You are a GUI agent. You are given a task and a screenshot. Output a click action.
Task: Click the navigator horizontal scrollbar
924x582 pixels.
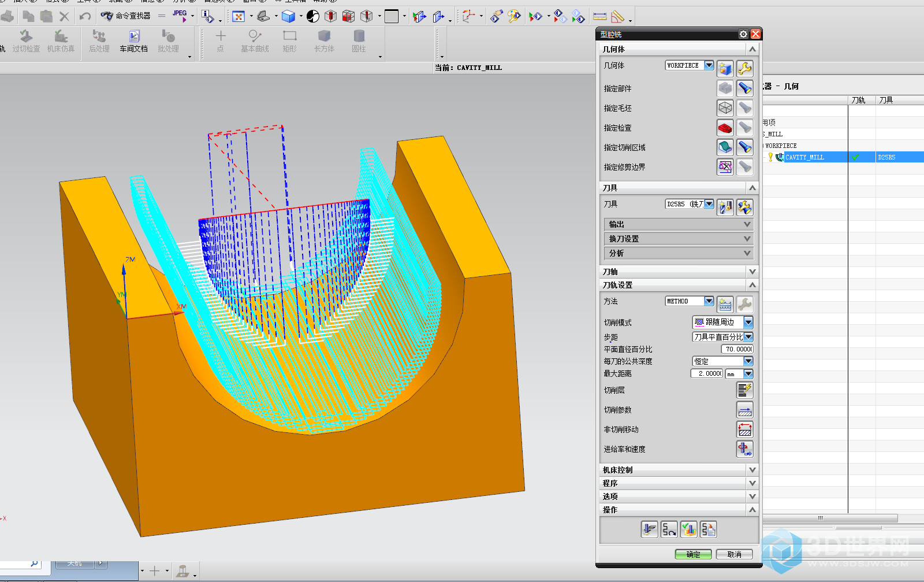tap(830, 518)
